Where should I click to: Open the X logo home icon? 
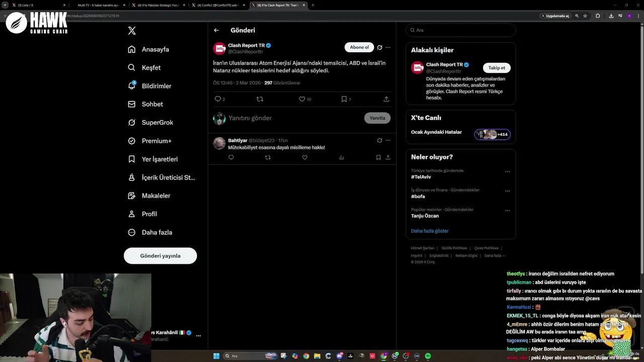pyautogui.click(x=132, y=31)
